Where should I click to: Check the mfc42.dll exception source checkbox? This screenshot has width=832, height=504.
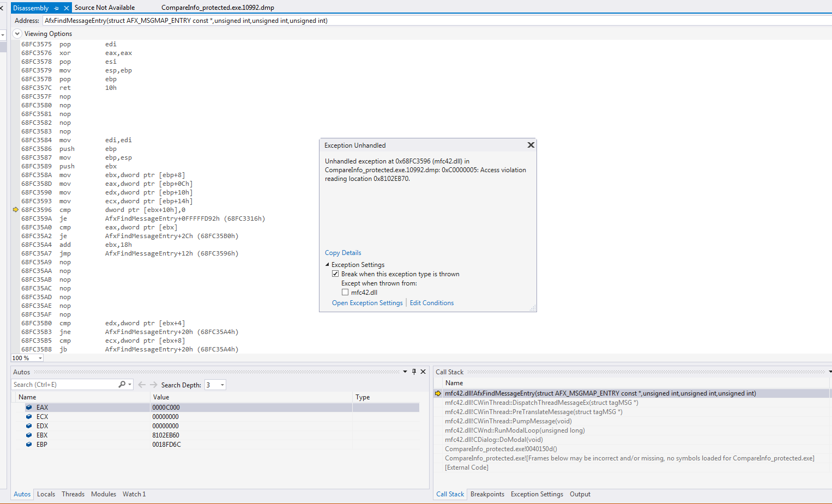click(345, 293)
